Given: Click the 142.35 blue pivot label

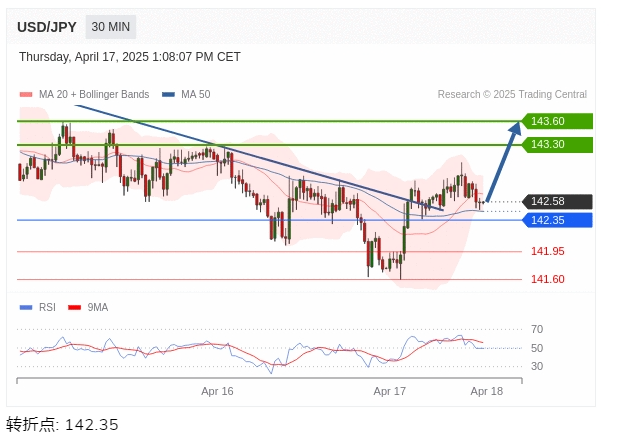Looking at the screenshot, I should click(557, 220).
